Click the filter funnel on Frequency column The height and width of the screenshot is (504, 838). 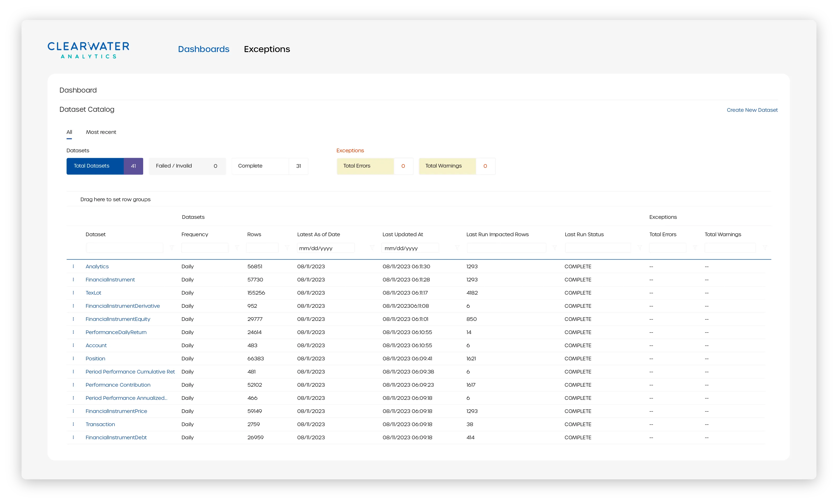tap(237, 248)
